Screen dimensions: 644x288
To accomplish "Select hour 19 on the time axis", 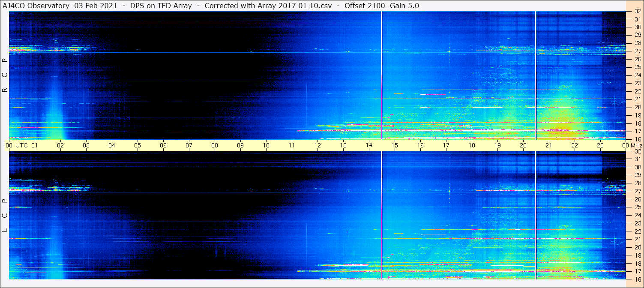I will click(497, 145).
